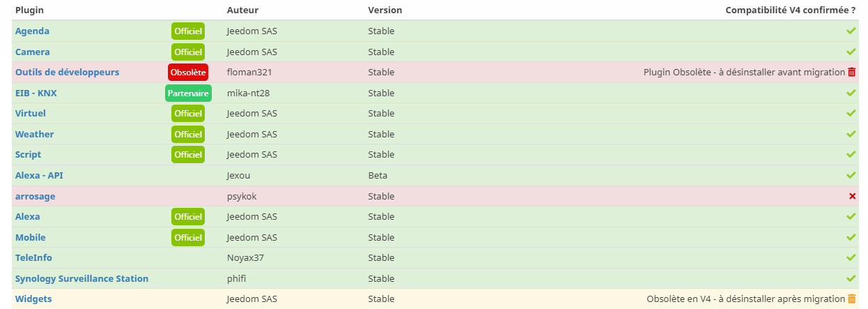Viewport: 868px width, 309px height.
Task: Click the green checkmark for Synology Surveillance Station
Action: (x=851, y=278)
